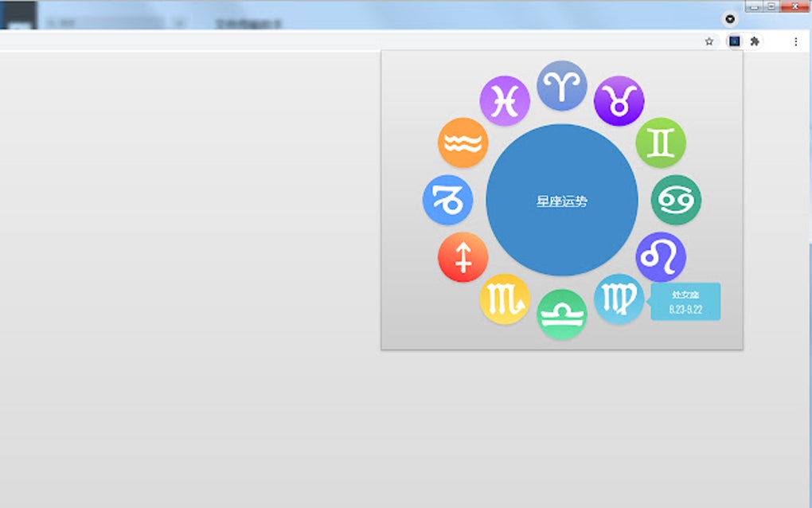Open the Leo horoscope icon
812x508 pixels.
point(662,256)
